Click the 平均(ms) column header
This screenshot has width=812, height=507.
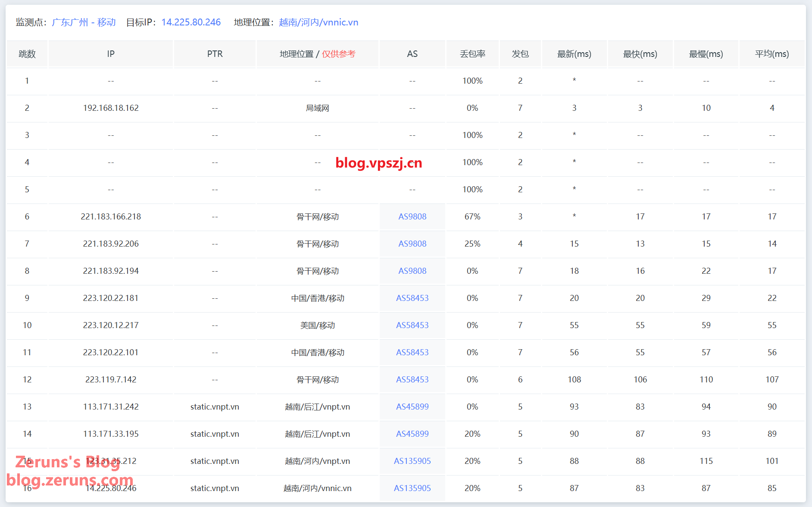(771, 54)
